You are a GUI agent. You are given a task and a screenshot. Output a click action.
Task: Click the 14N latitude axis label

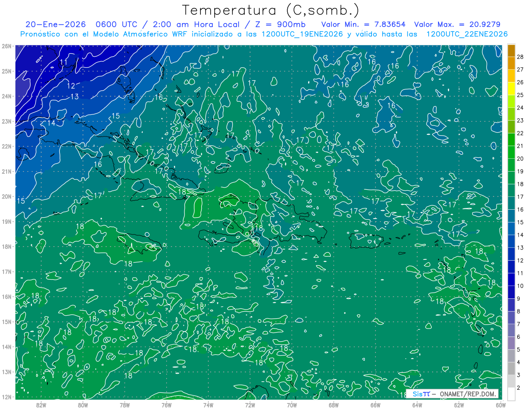(x=6, y=347)
